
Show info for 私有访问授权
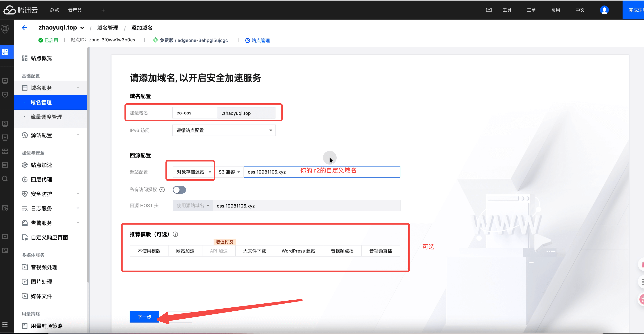point(162,190)
